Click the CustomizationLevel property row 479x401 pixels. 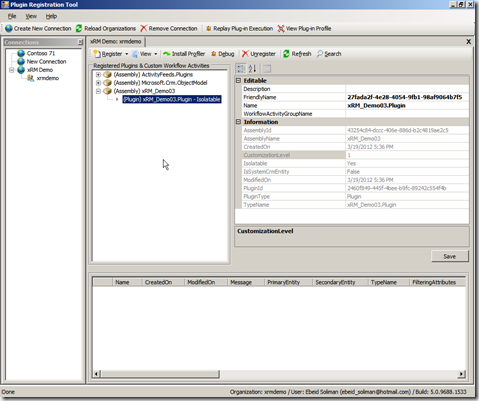[x=355, y=155]
